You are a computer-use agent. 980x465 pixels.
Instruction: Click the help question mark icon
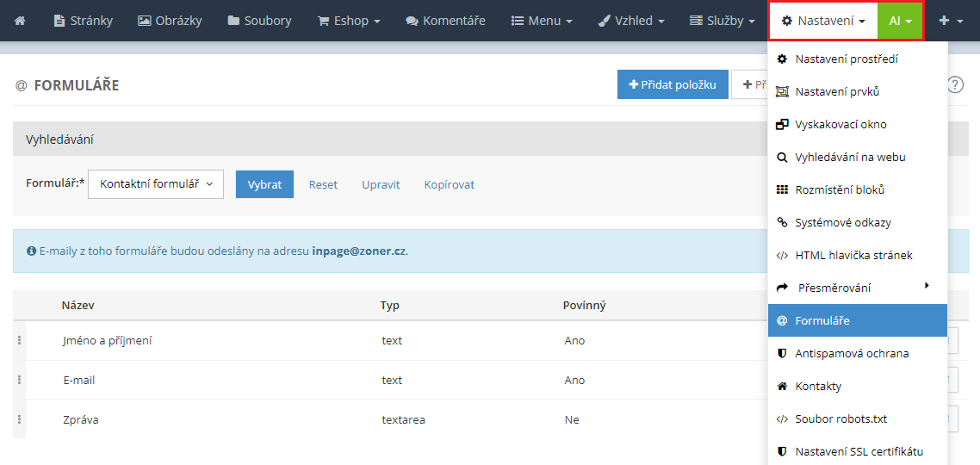pos(955,84)
